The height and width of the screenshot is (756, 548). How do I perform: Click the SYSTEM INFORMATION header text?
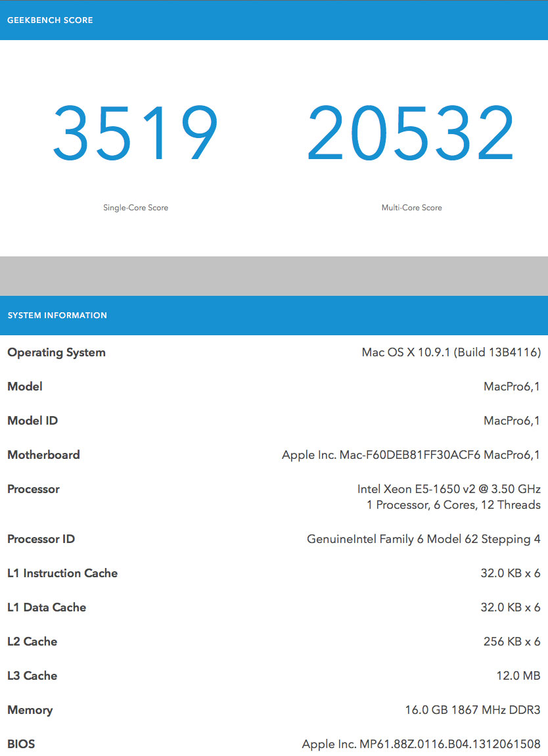pyautogui.click(x=57, y=316)
